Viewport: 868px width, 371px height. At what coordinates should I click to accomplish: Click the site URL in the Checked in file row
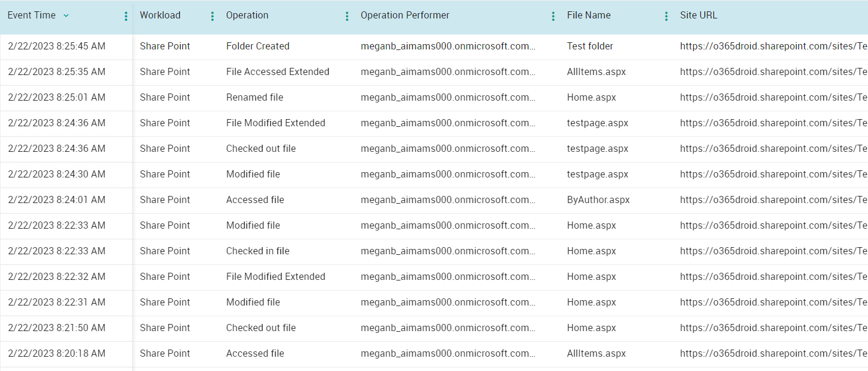pos(773,251)
